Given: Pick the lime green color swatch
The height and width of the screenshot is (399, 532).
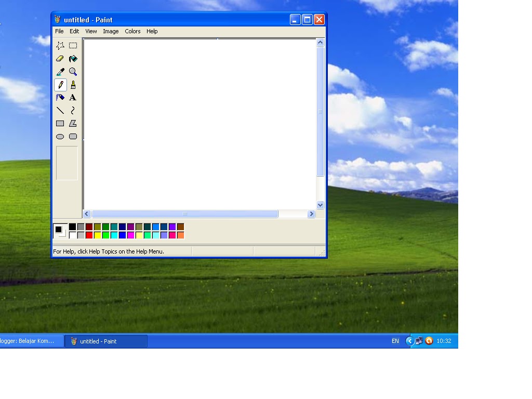Looking at the screenshot, I should (x=106, y=235).
